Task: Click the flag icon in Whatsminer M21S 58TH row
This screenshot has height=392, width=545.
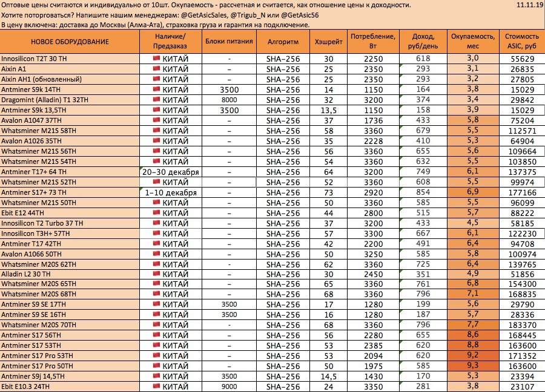Action: click(156, 130)
